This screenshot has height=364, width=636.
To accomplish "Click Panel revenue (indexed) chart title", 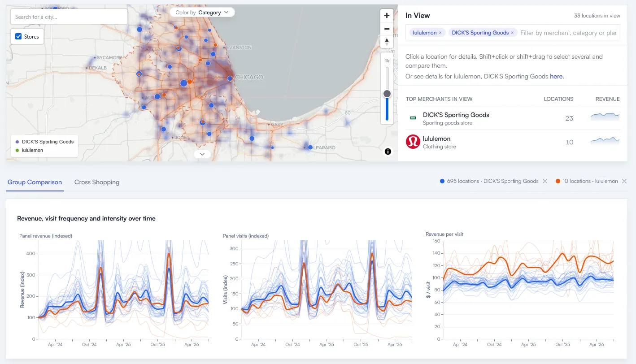I will click(46, 236).
